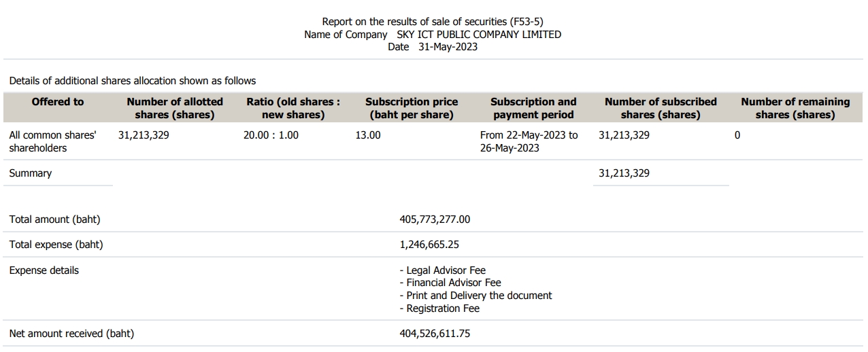Select the net amount received 404,526,611.75
The height and width of the screenshot is (352, 868).
click(435, 334)
